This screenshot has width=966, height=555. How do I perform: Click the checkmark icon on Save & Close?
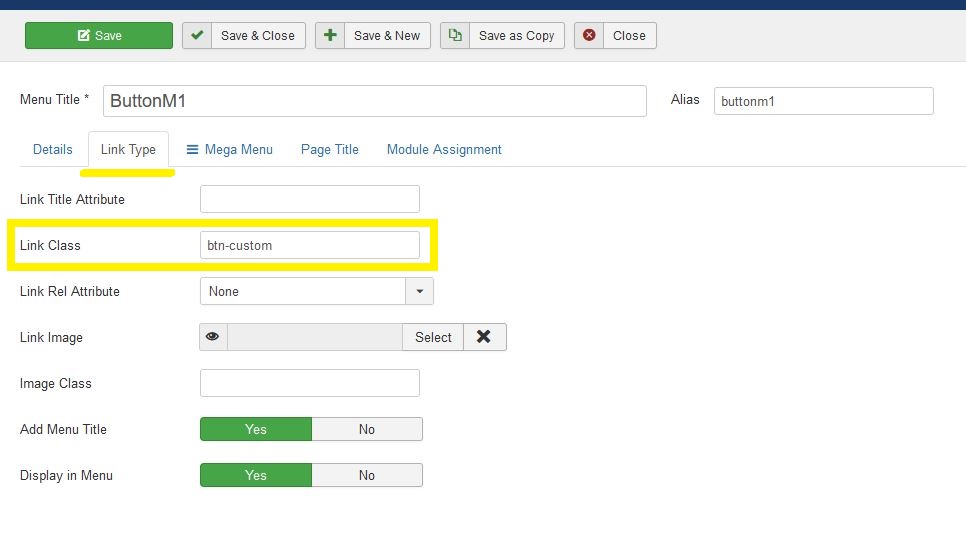(x=197, y=35)
